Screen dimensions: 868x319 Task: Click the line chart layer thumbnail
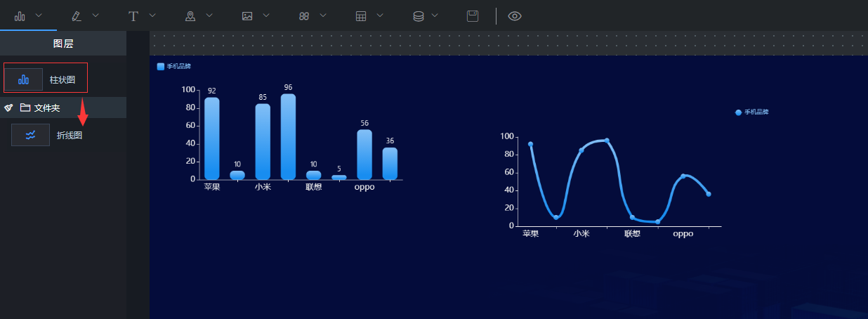tap(30, 135)
